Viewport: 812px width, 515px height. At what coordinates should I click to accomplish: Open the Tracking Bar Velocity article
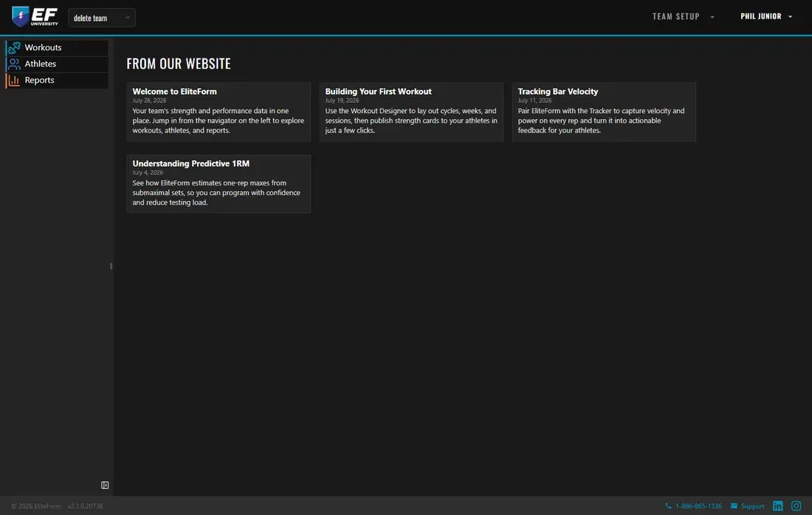[603, 112]
